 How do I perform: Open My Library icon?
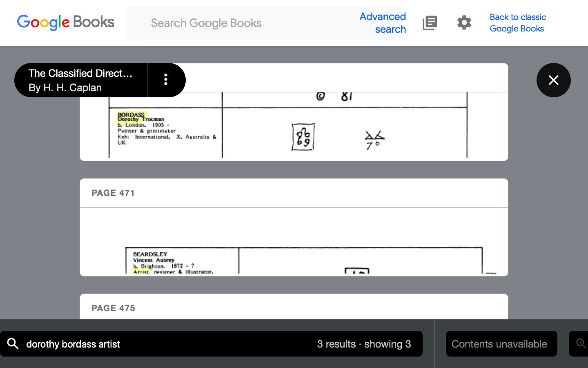point(430,23)
